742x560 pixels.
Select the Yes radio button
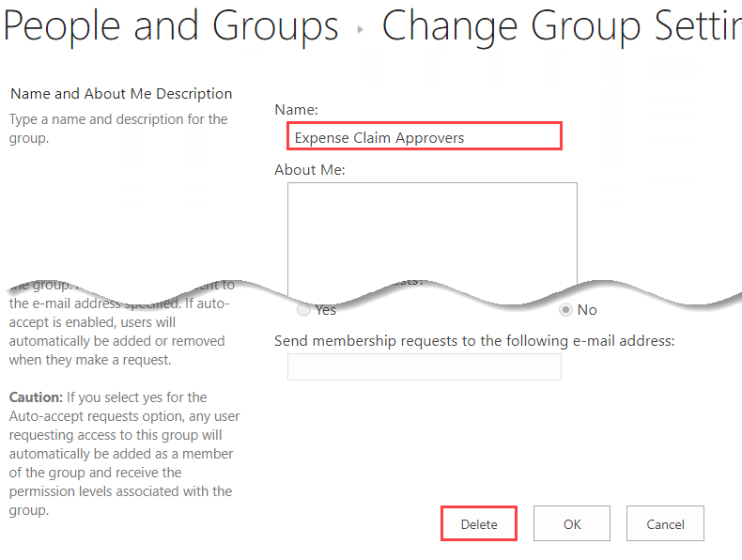click(303, 309)
